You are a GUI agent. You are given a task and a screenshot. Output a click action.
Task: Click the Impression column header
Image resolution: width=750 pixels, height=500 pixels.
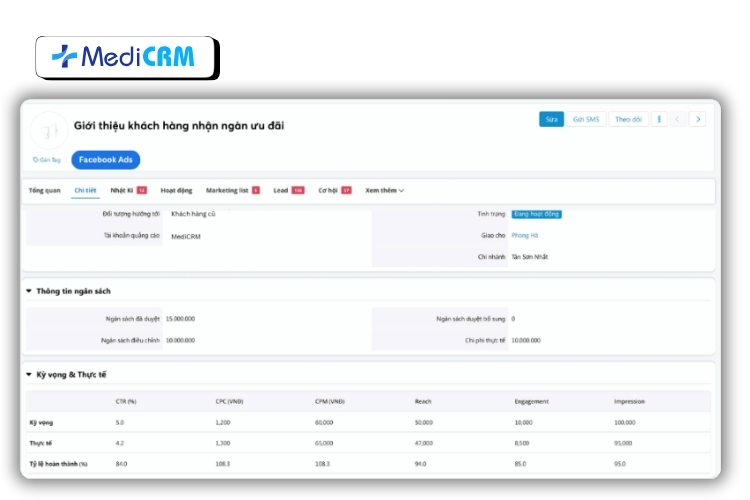(629, 401)
